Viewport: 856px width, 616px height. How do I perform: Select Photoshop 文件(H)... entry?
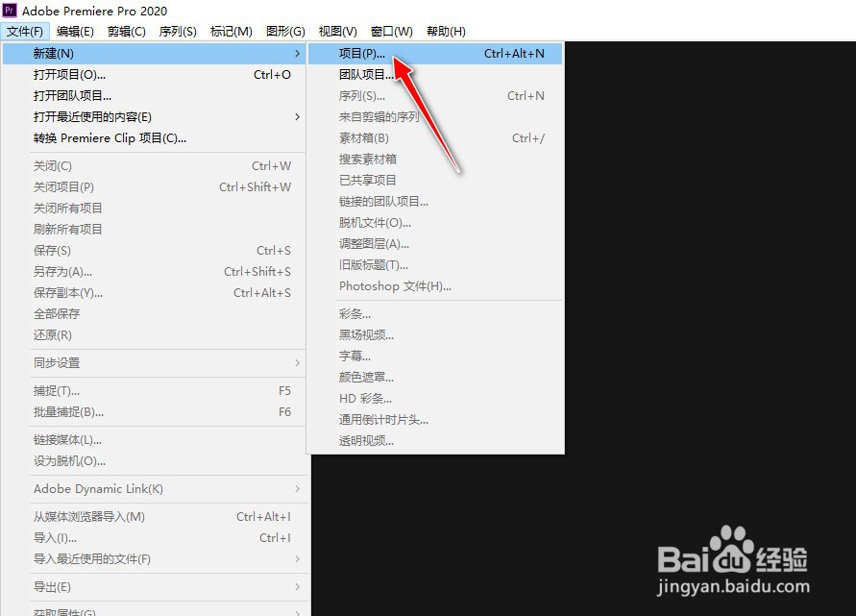coord(435,285)
